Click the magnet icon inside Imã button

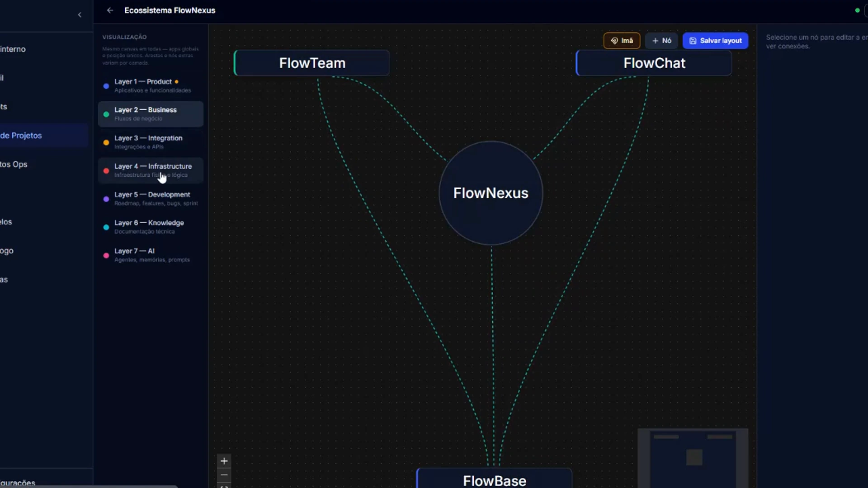614,41
